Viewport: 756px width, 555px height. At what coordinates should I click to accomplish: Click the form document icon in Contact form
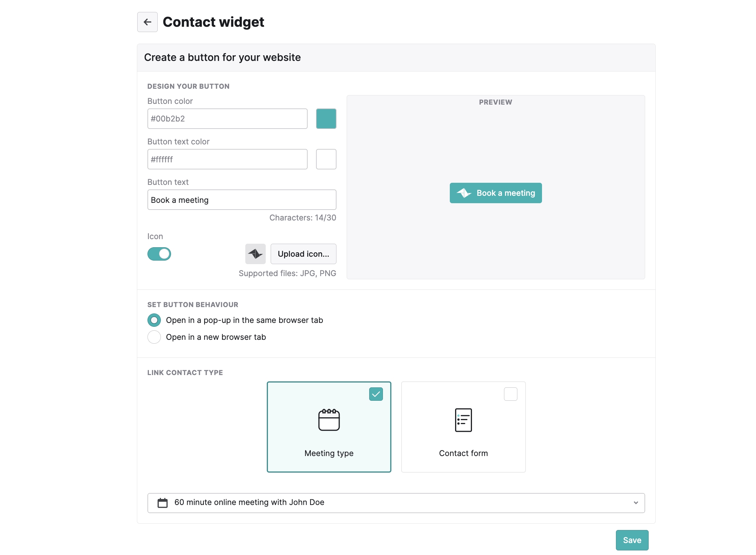click(x=463, y=420)
